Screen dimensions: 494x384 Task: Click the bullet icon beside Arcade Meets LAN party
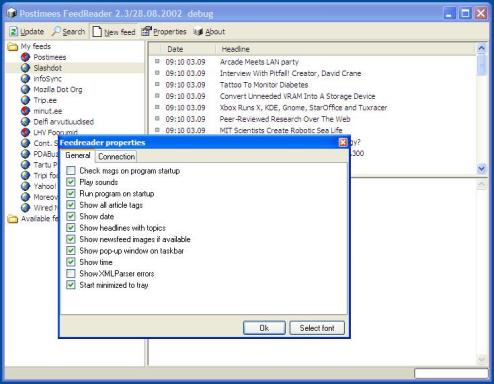157,61
